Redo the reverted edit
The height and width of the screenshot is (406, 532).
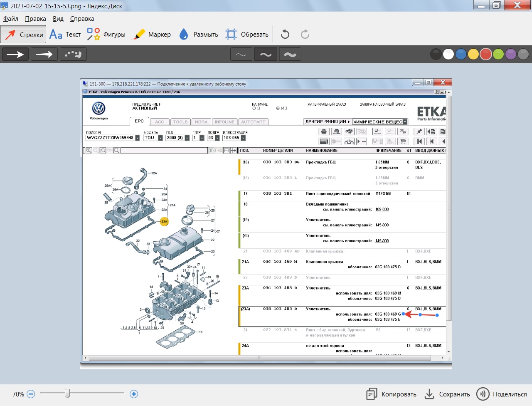[x=305, y=35]
